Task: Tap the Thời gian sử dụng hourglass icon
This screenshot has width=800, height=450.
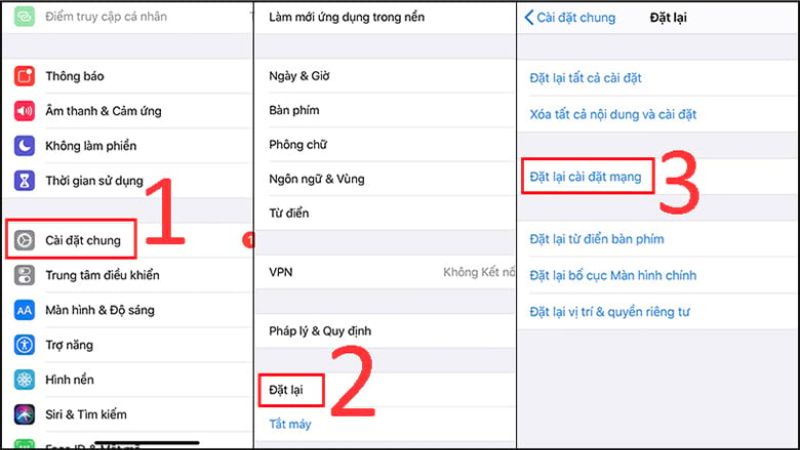Action: (x=24, y=180)
